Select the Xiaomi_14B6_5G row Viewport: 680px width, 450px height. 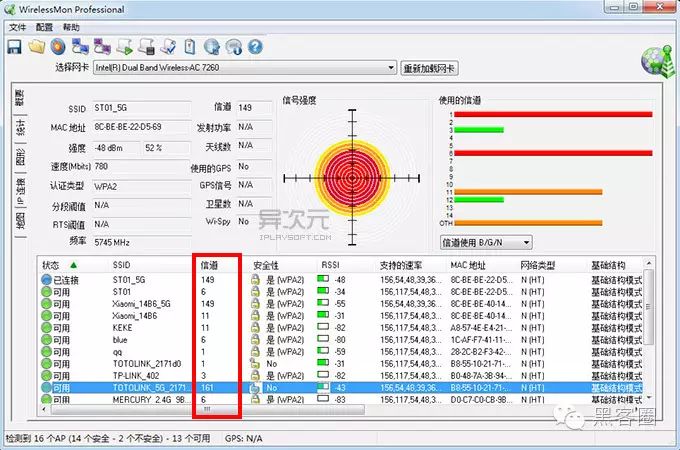[x=342, y=303]
